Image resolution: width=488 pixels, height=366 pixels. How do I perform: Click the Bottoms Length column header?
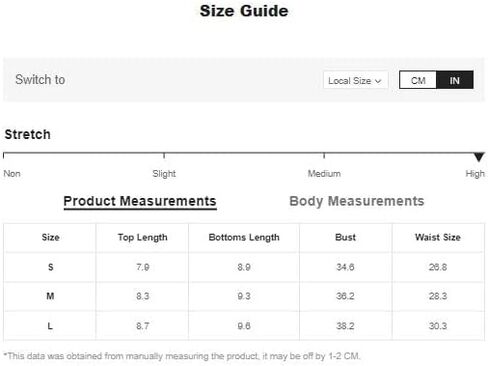click(x=244, y=237)
